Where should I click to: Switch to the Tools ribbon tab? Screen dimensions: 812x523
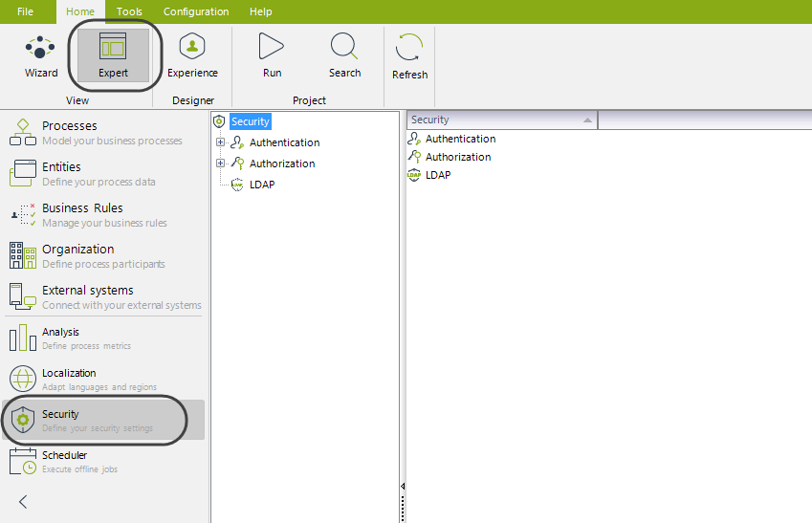click(129, 11)
